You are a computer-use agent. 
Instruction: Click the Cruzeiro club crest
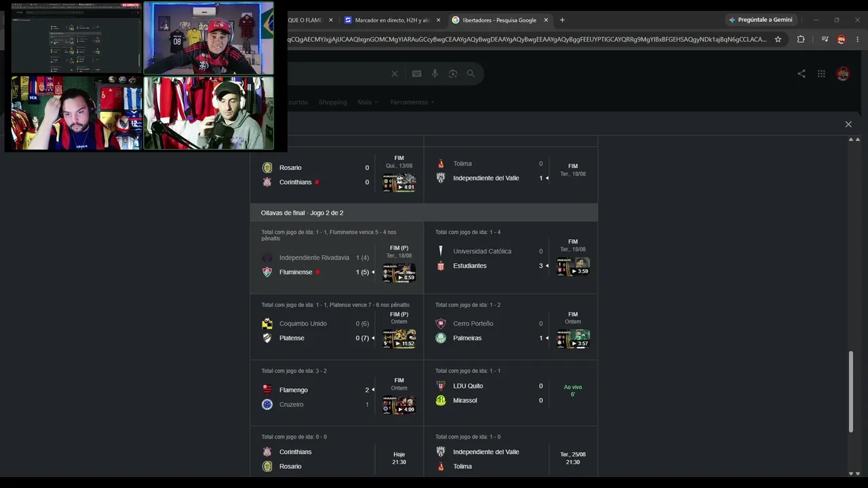267,404
